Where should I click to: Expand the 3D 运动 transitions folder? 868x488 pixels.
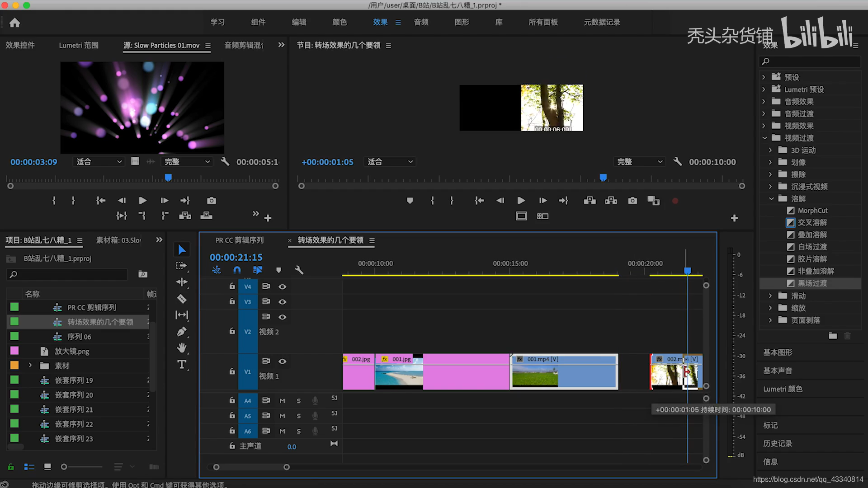[x=771, y=150]
